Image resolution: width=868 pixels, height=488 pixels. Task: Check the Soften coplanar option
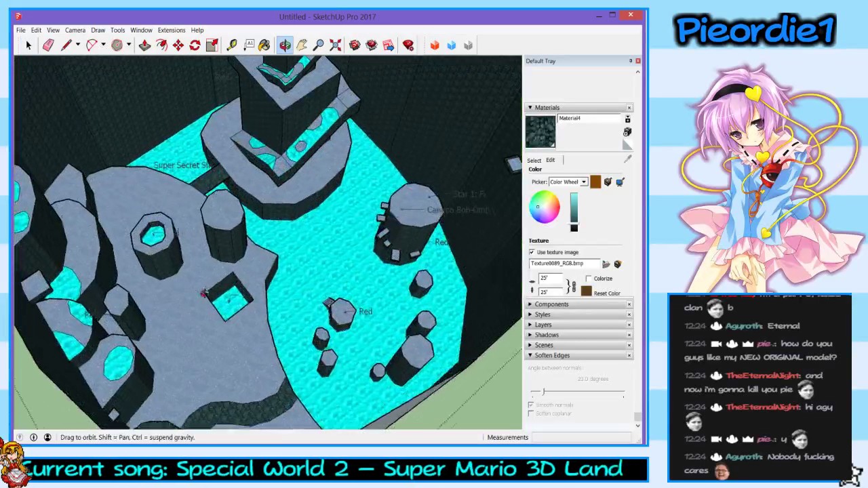(x=531, y=413)
